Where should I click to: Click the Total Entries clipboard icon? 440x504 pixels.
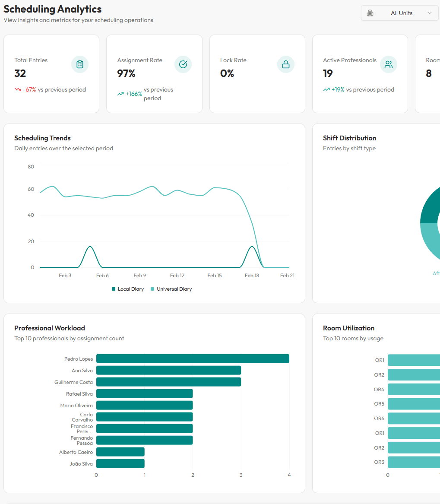pyautogui.click(x=80, y=64)
